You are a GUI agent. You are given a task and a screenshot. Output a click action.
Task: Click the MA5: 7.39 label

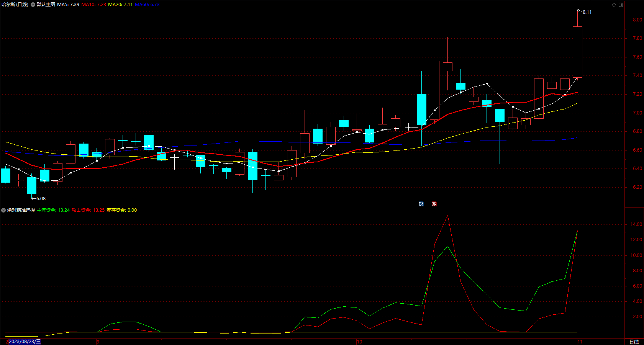(68, 5)
